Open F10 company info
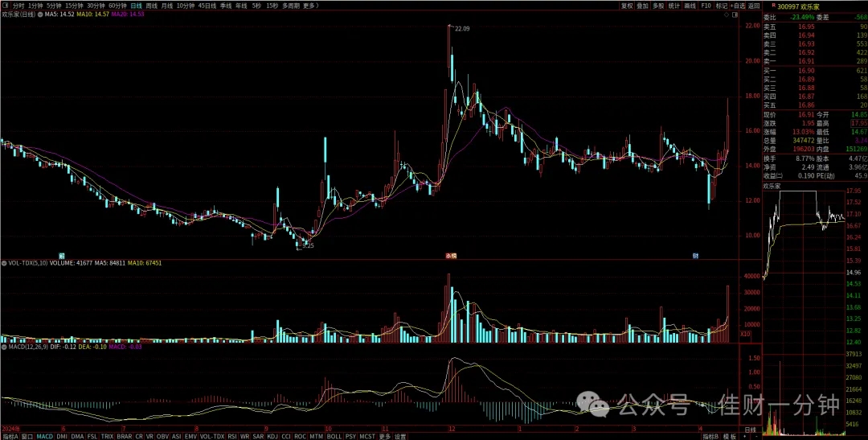 pos(706,6)
